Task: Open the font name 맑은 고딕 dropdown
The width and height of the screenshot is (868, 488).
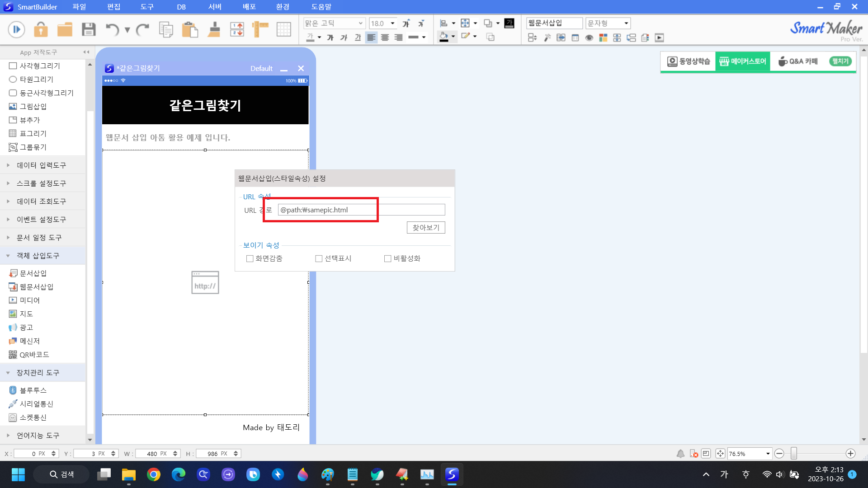Action: (360, 23)
